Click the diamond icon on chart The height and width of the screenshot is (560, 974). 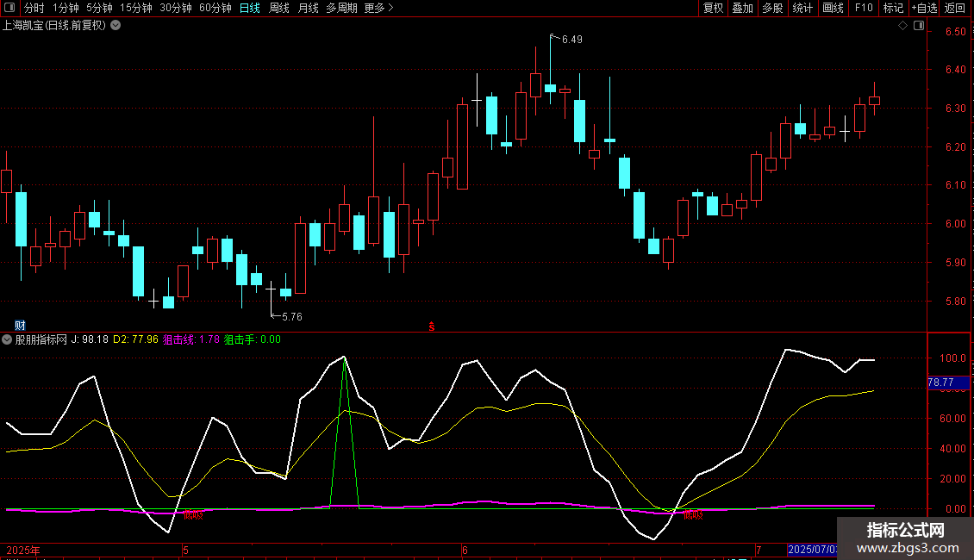point(903,26)
